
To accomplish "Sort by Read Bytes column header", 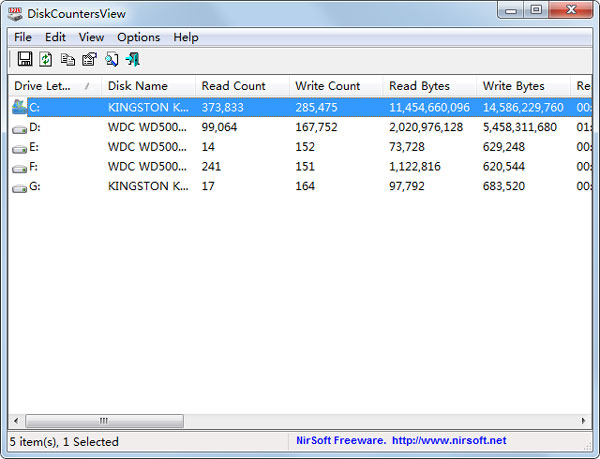I will point(430,86).
